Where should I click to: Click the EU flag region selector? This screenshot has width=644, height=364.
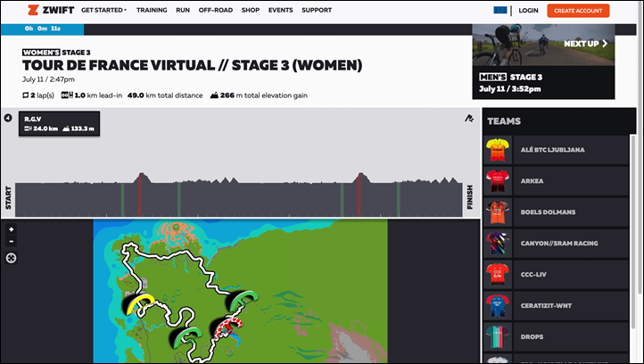pyautogui.click(x=500, y=11)
